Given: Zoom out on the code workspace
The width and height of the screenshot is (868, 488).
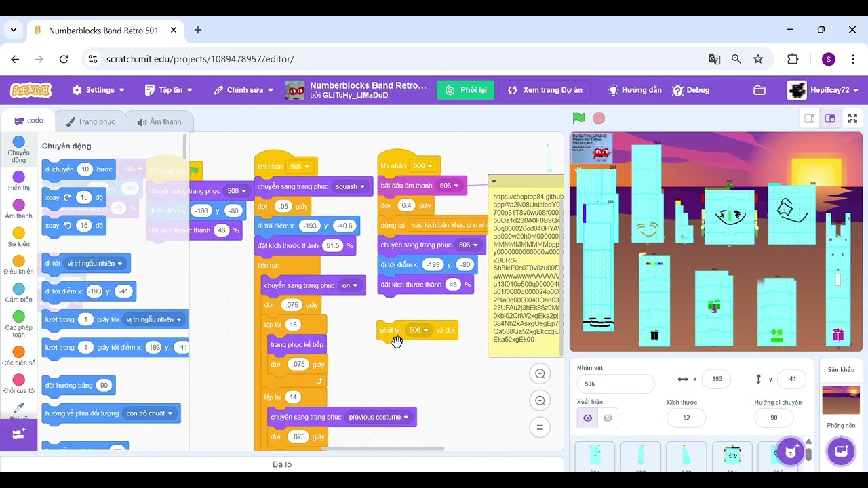Looking at the screenshot, I should (540, 401).
